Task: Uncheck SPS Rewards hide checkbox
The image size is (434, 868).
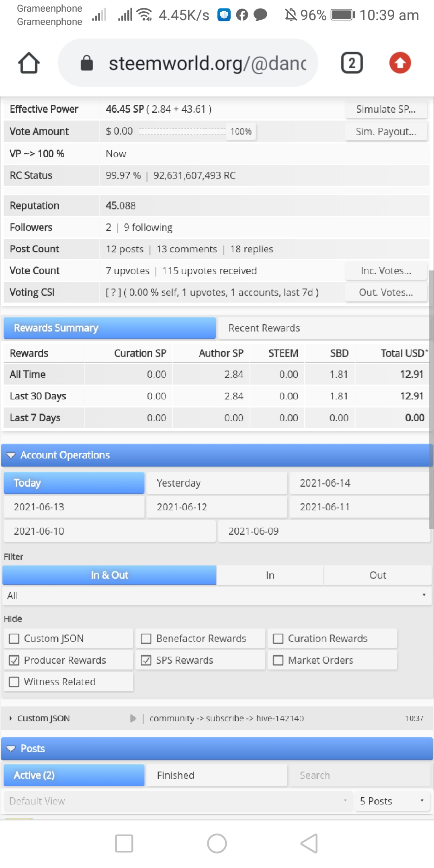Action: point(146,660)
